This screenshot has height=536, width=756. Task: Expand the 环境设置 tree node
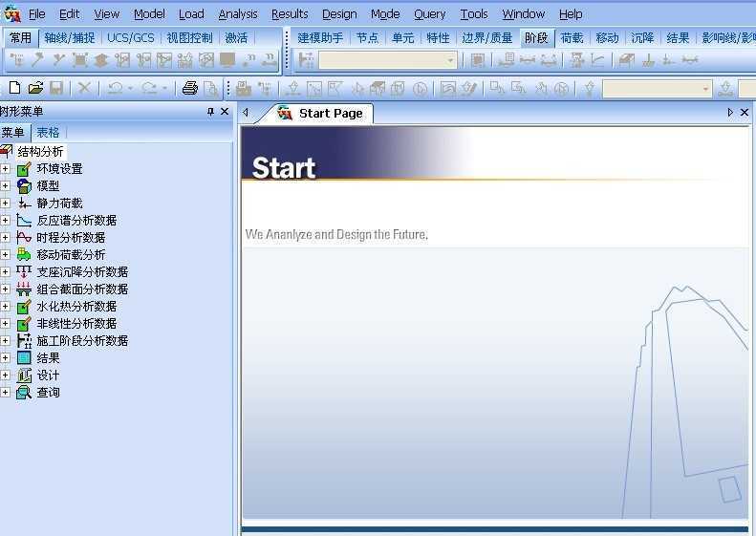[5, 169]
